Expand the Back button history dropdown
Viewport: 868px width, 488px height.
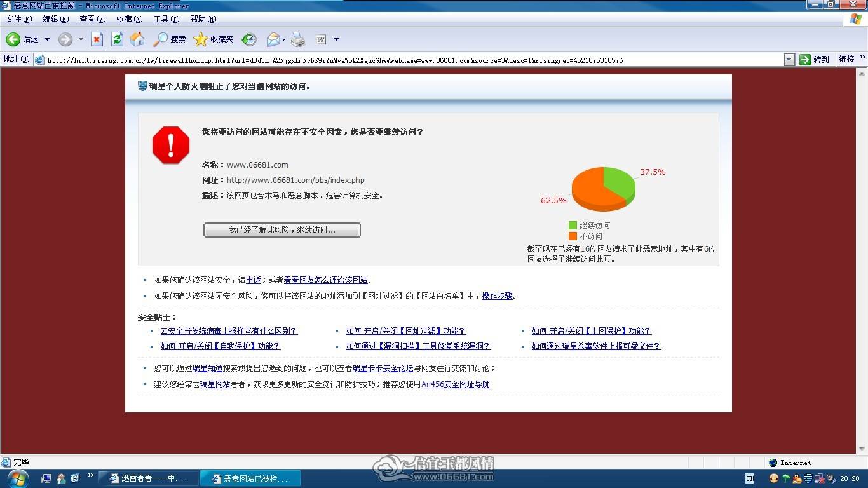click(47, 39)
